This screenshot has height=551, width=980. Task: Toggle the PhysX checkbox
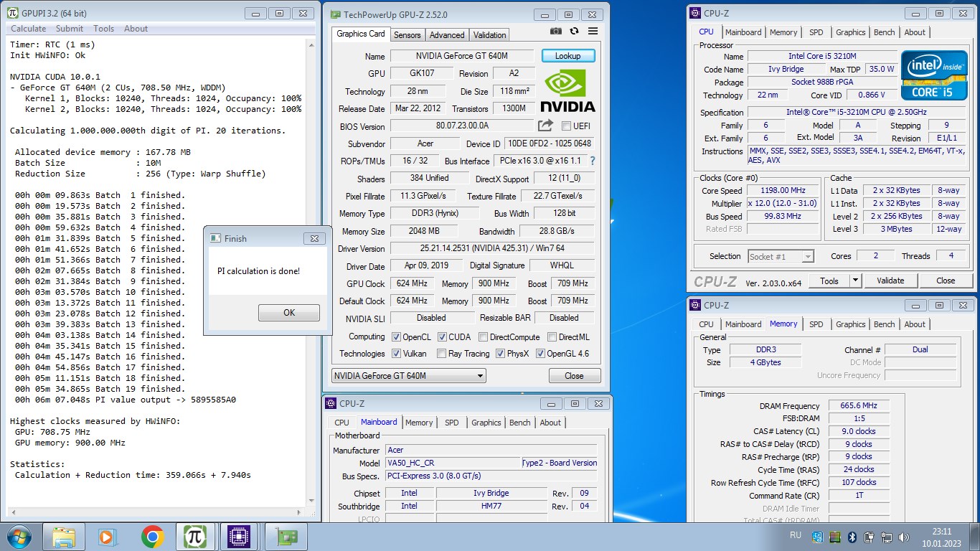click(499, 354)
